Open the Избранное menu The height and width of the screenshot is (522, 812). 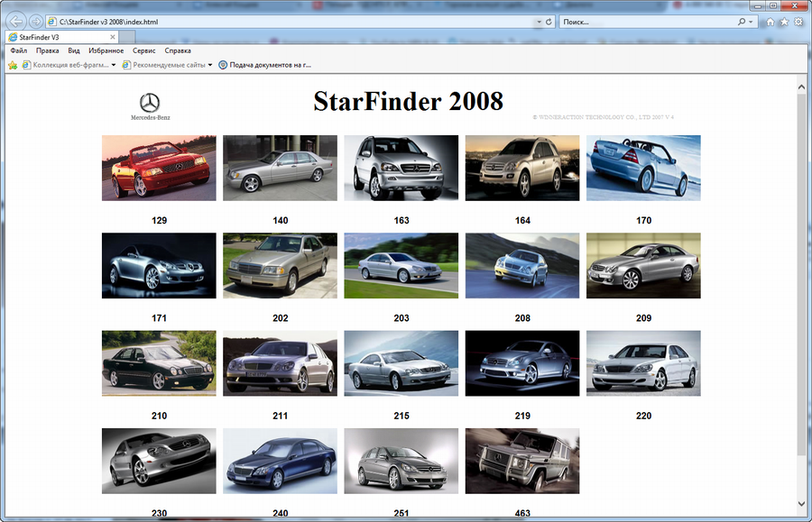106,50
